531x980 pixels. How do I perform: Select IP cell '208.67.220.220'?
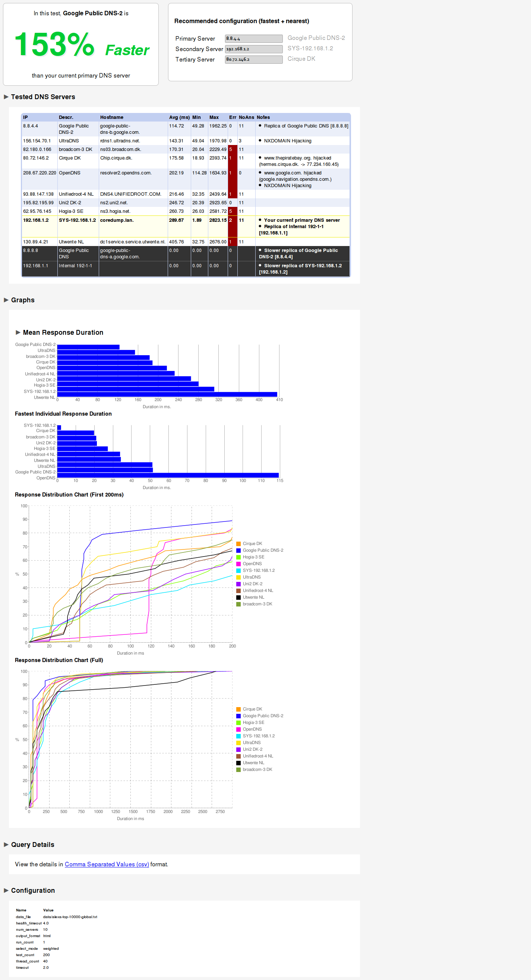tap(39, 173)
